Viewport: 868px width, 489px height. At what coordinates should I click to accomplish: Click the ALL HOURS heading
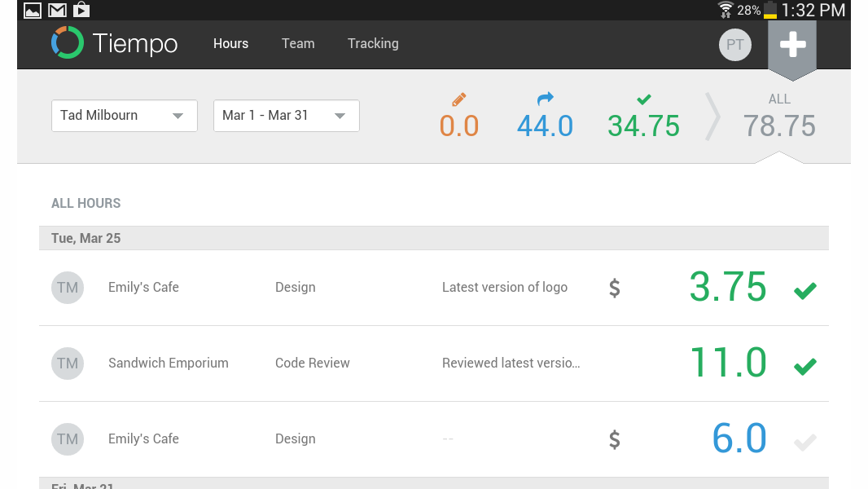tap(85, 203)
